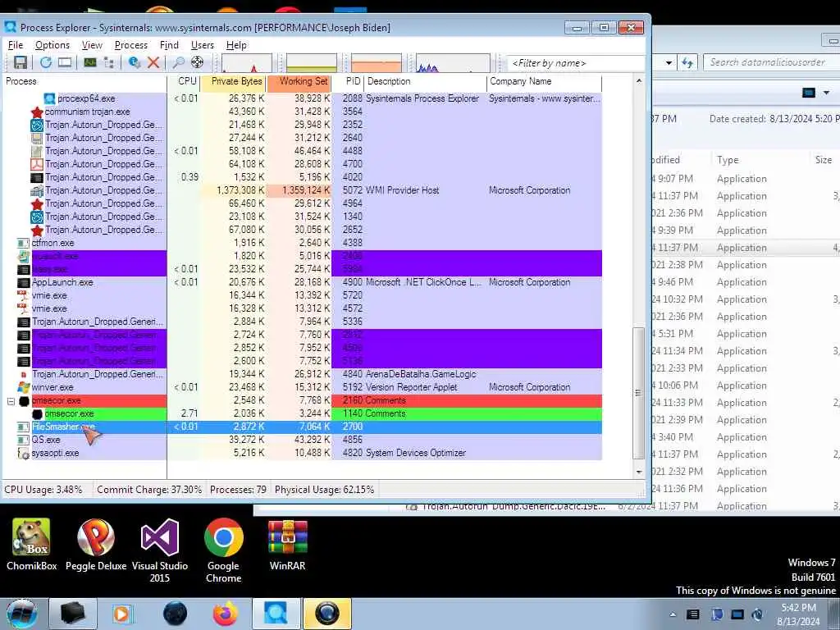
Task: Open Visual Studio 2015 desktop icon
Action: pos(160,550)
